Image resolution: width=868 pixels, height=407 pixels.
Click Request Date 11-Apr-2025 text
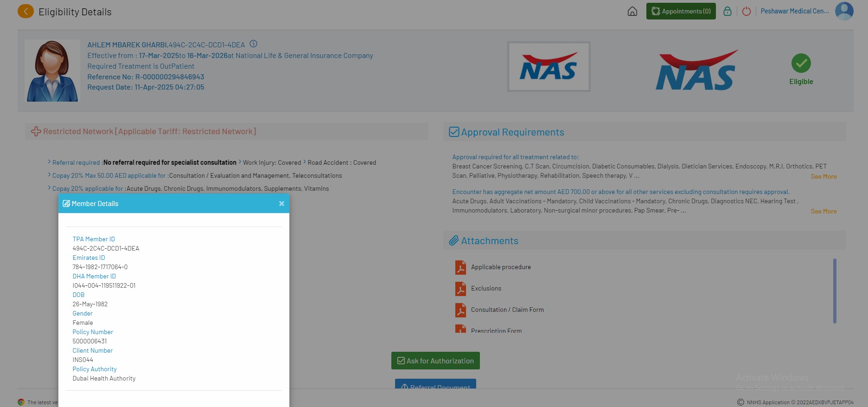point(146,87)
